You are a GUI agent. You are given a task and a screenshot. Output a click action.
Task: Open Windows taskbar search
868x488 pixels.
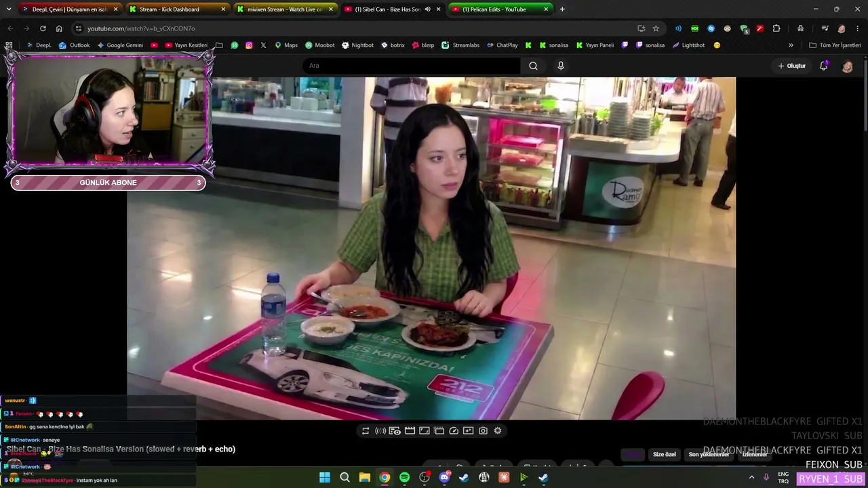click(x=344, y=477)
